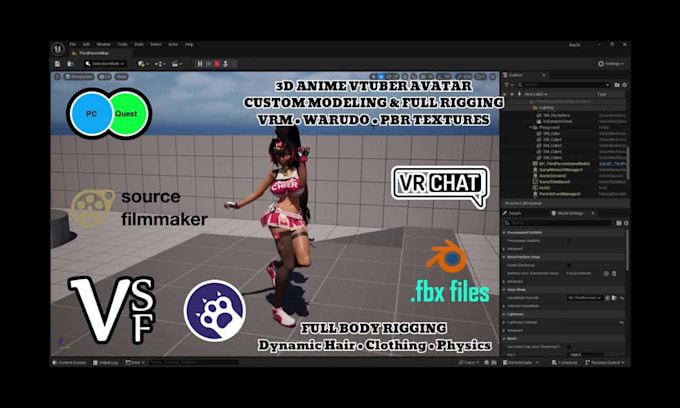Sort the Outliner by Type column

point(602,94)
